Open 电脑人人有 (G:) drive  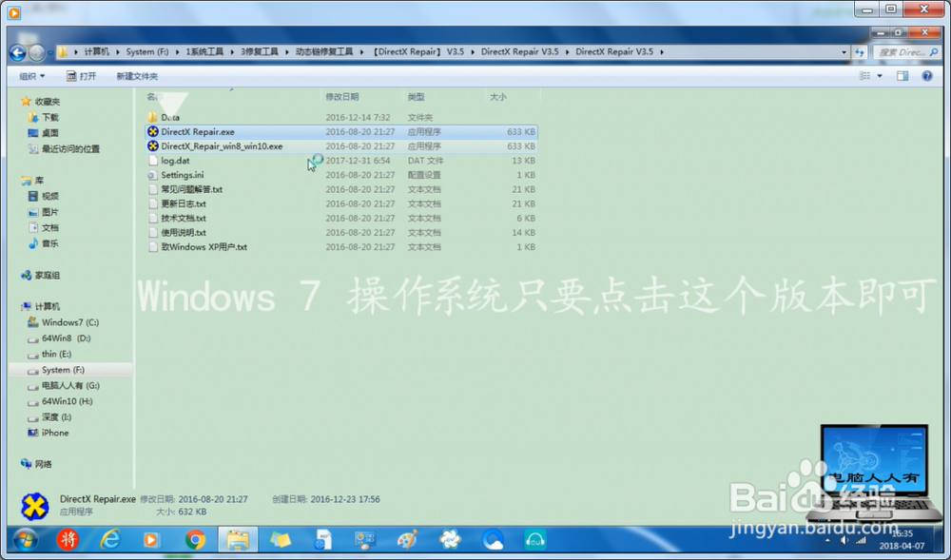click(x=64, y=385)
